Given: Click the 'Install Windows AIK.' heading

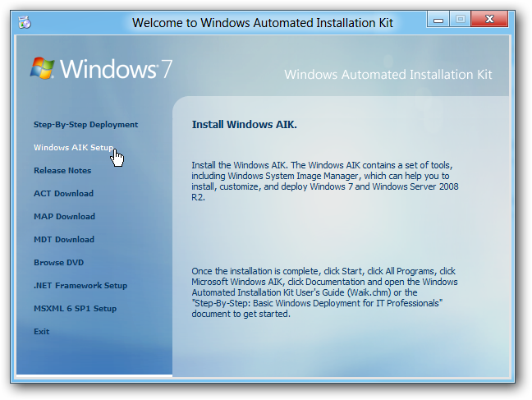Looking at the screenshot, I should pos(245,125).
